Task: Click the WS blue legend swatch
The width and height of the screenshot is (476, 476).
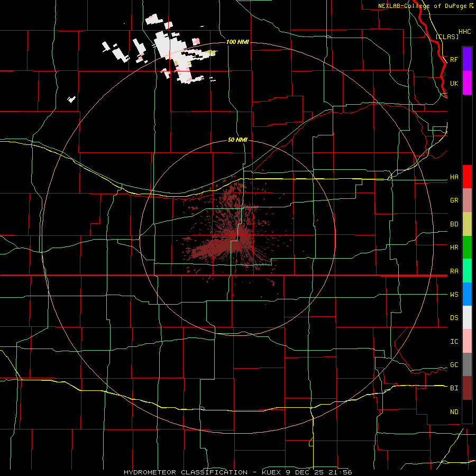Action: (467, 294)
